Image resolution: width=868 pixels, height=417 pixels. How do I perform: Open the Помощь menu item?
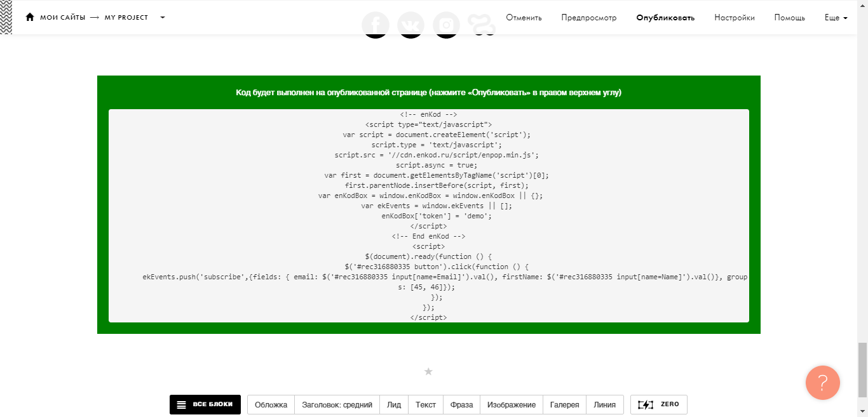click(790, 18)
